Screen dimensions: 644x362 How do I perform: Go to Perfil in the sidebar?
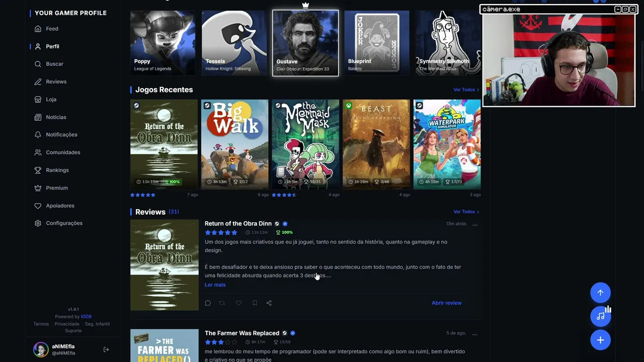pyautogui.click(x=46, y=46)
